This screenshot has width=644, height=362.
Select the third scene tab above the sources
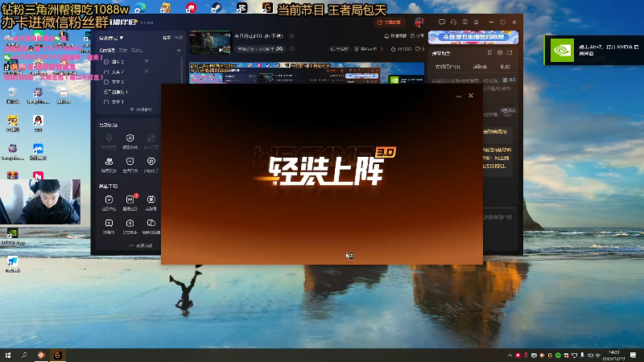[x=137, y=50]
